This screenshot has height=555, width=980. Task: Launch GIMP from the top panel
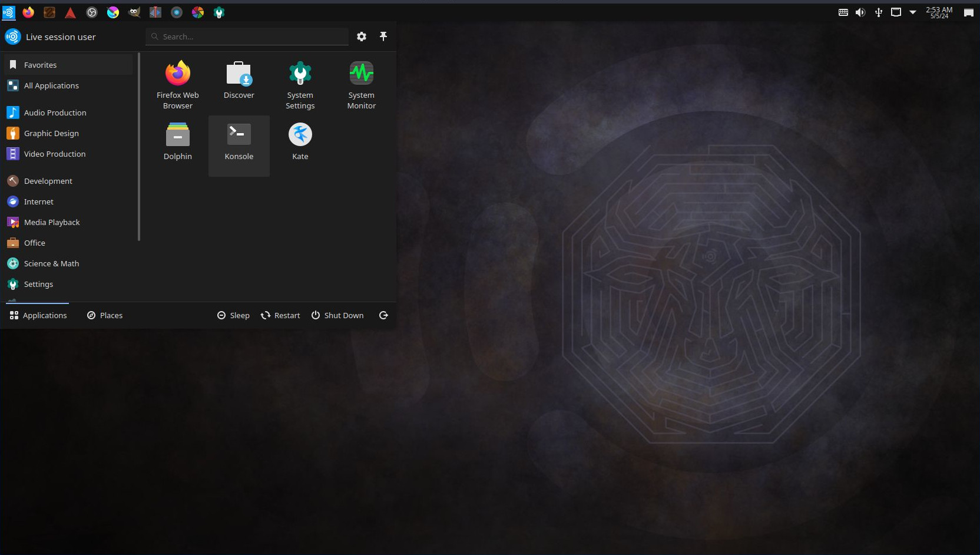click(134, 12)
